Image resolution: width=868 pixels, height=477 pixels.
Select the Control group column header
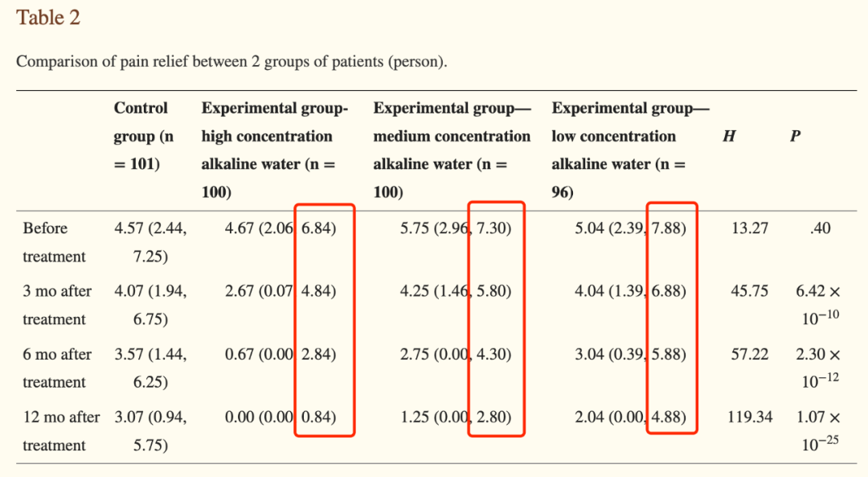[x=143, y=136]
